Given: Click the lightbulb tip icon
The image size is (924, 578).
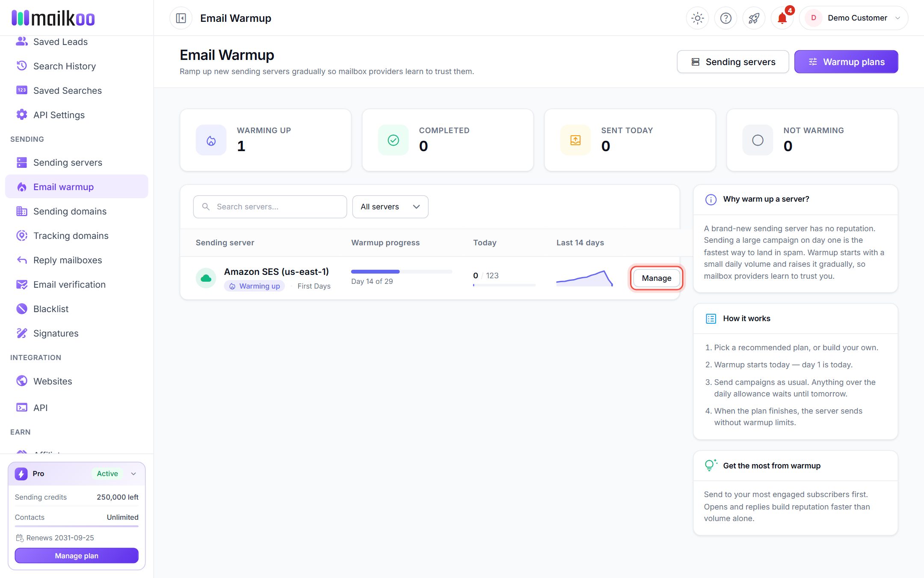Looking at the screenshot, I should coord(711,465).
